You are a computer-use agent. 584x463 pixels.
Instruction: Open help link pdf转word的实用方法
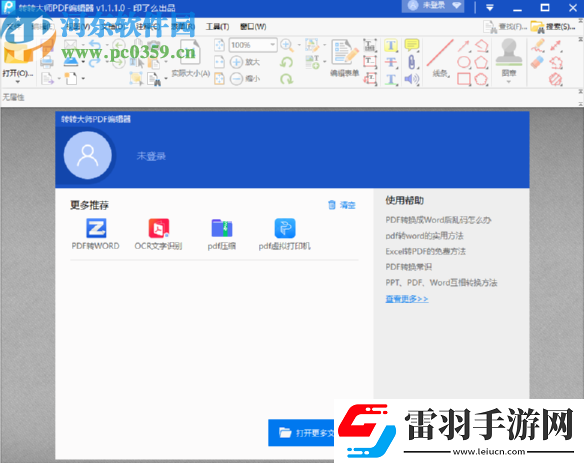pyautogui.click(x=424, y=236)
